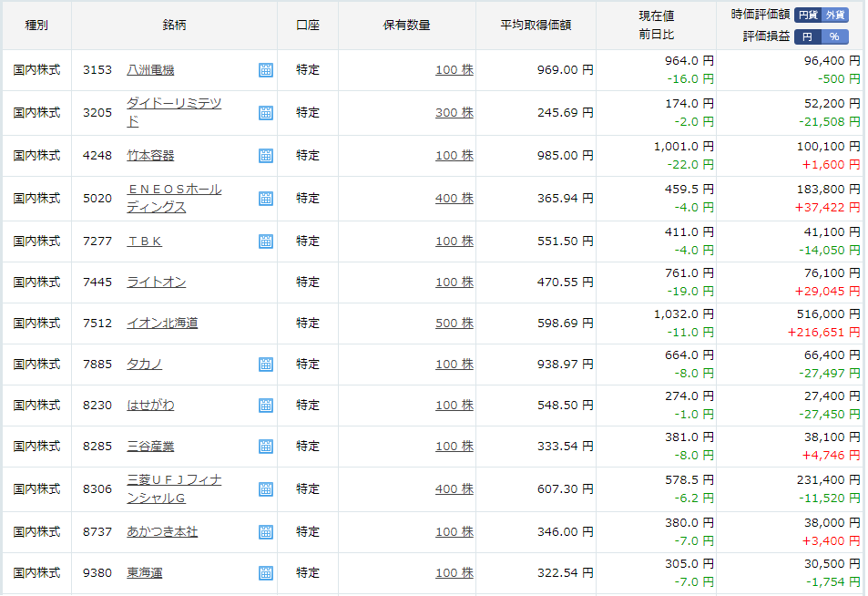Open イオン北海道 stock link
This screenshot has width=868, height=596.
click(162, 324)
